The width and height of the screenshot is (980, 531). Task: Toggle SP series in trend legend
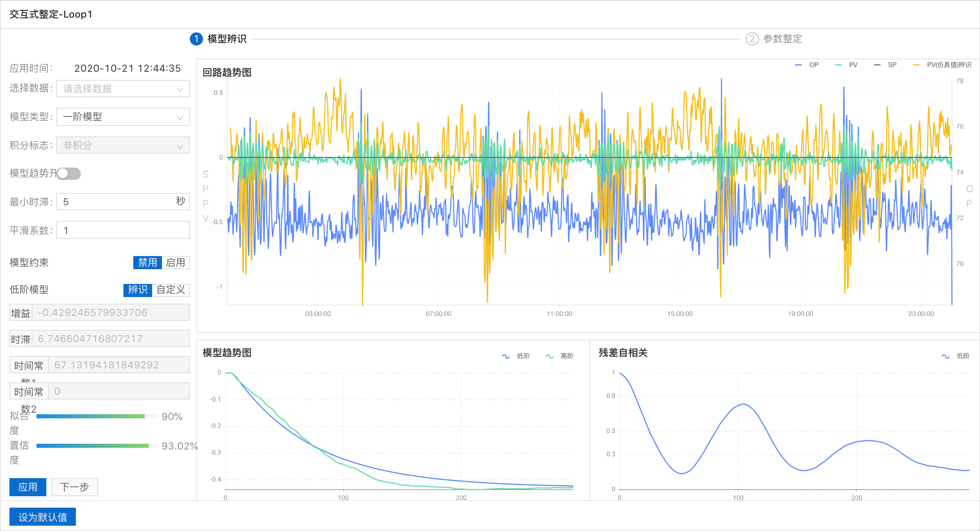885,65
